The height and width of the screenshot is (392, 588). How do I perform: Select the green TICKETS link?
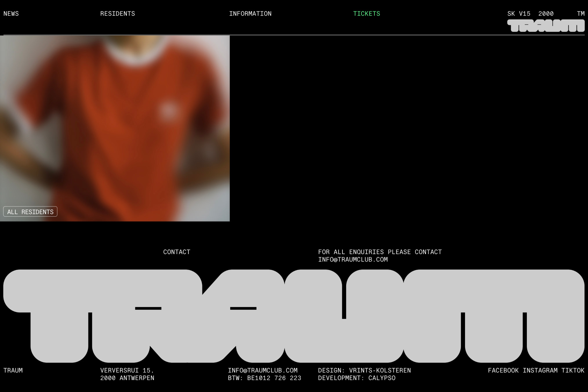click(x=366, y=14)
